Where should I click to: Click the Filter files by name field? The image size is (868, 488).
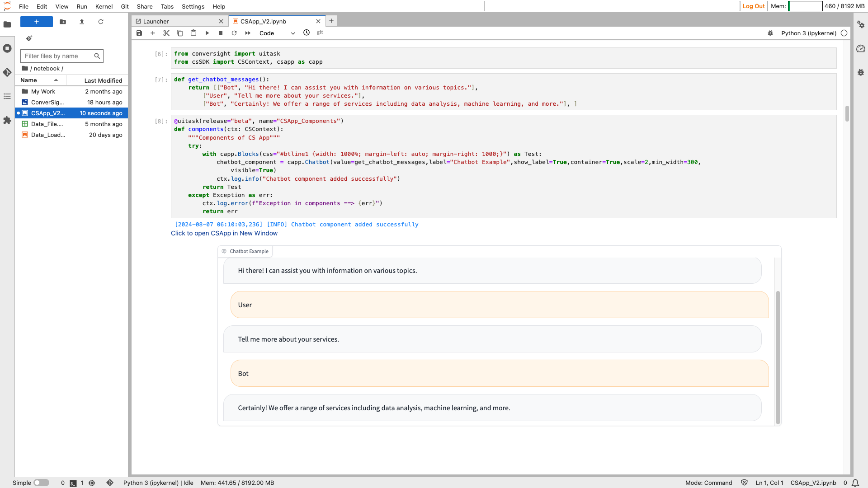[x=62, y=56]
